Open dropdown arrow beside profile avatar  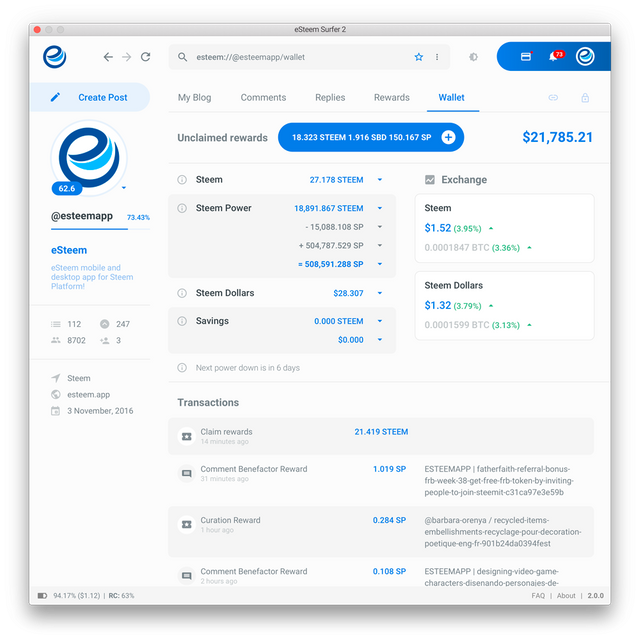pyautogui.click(x=124, y=188)
